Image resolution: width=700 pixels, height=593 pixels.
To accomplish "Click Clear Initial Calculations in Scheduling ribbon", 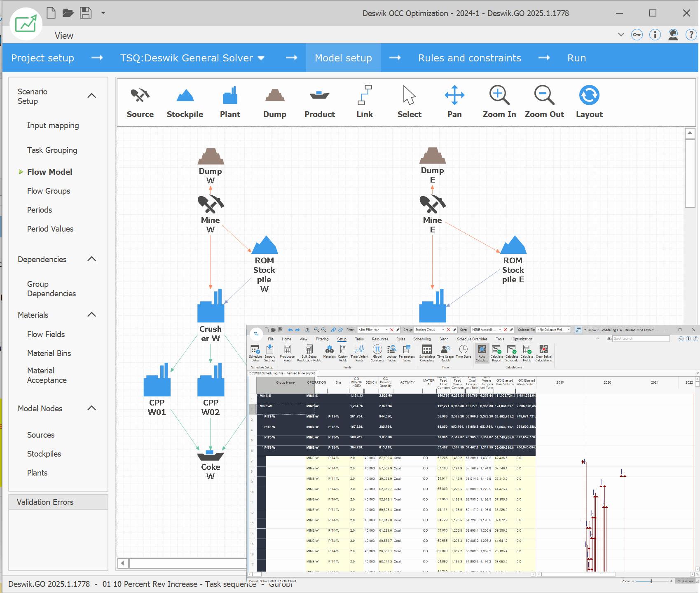I will pyautogui.click(x=543, y=353).
